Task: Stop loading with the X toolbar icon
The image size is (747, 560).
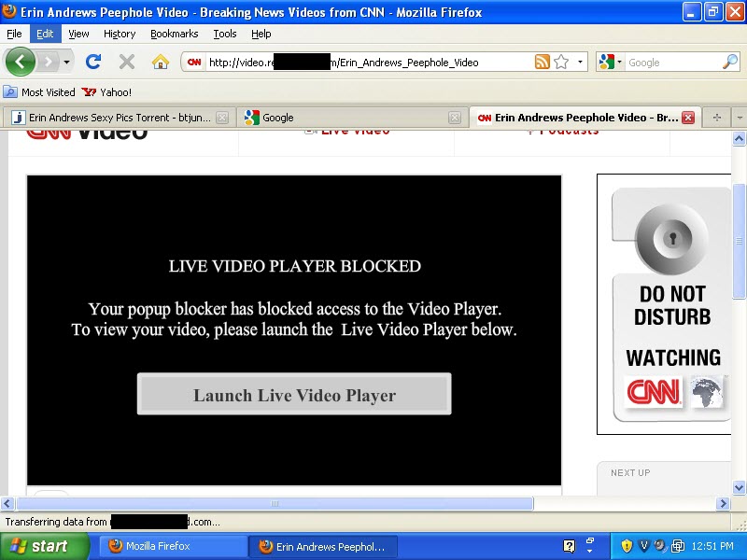Action: (127, 62)
